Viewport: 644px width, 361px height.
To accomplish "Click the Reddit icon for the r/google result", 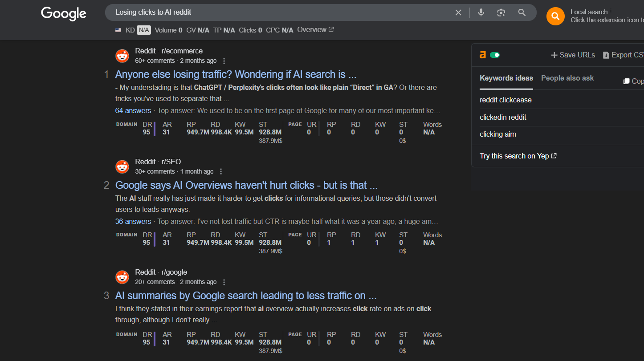I will point(122,277).
